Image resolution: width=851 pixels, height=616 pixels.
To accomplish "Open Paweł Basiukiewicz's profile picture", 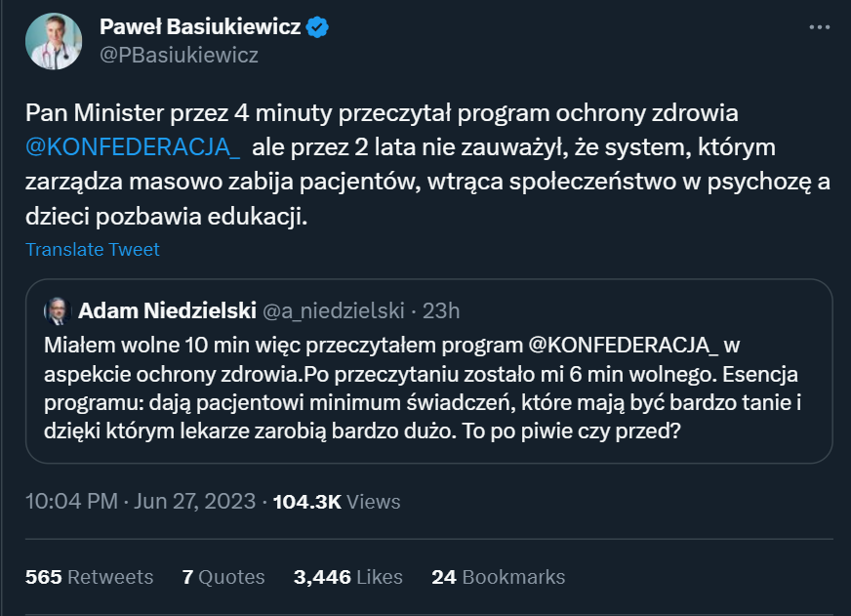I will point(55,41).
